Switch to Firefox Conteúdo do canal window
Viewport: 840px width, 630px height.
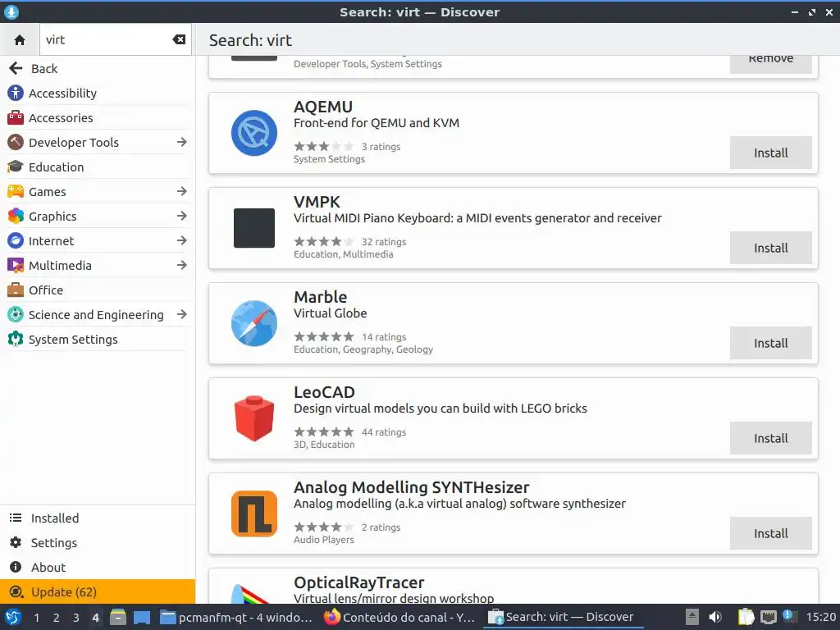pyautogui.click(x=399, y=617)
